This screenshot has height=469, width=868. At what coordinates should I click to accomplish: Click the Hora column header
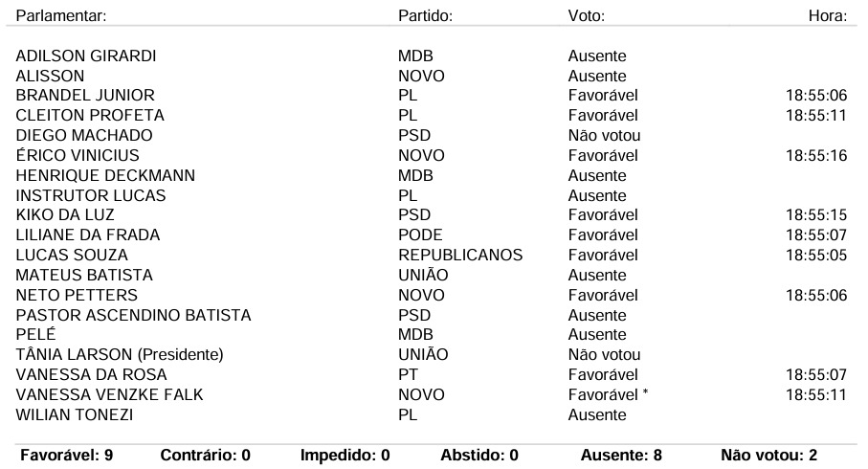[828, 15]
